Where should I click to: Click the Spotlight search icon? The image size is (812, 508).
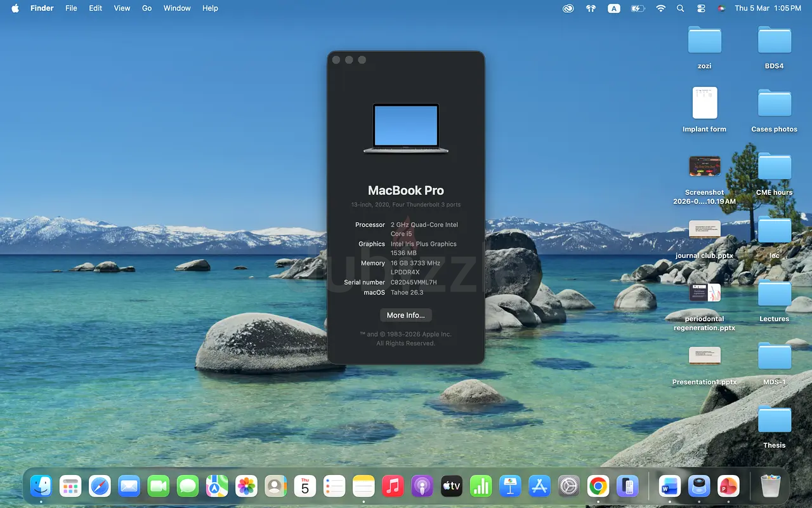point(681,8)
